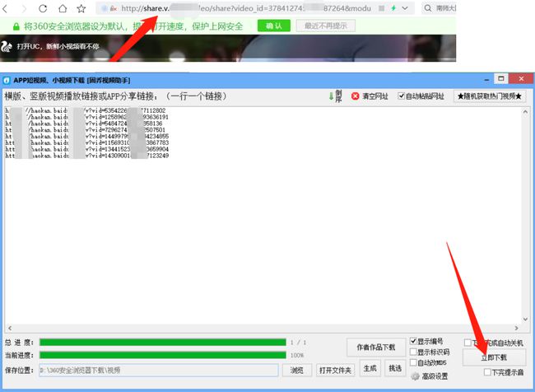This screenshot has height=392, width=535.
Task: Open 高级设置 via the gear icon
Action: coord(415,376)
